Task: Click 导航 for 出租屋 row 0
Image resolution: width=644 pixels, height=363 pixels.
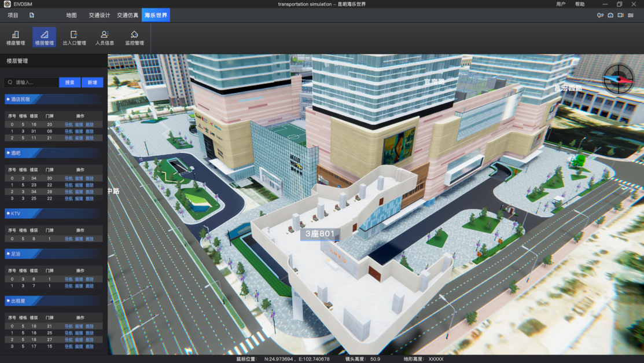Action: (x=69, y=327)
